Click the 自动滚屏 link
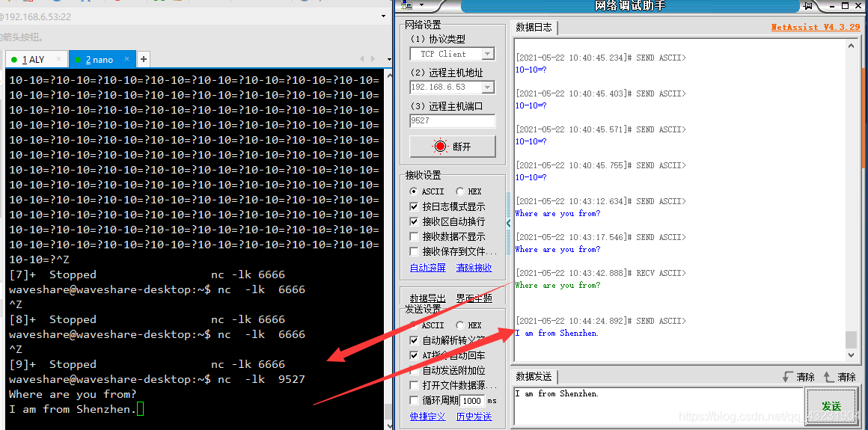 click(428, 268)
